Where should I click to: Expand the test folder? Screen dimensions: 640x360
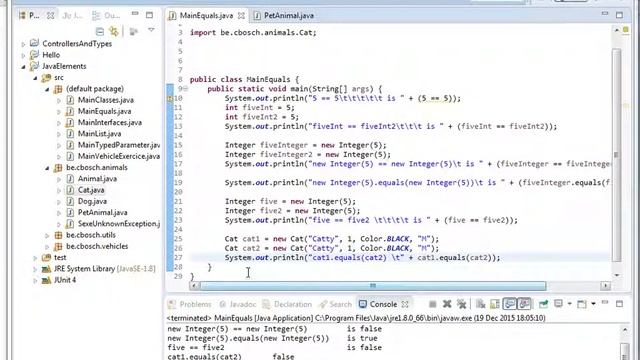click(35, 258)
